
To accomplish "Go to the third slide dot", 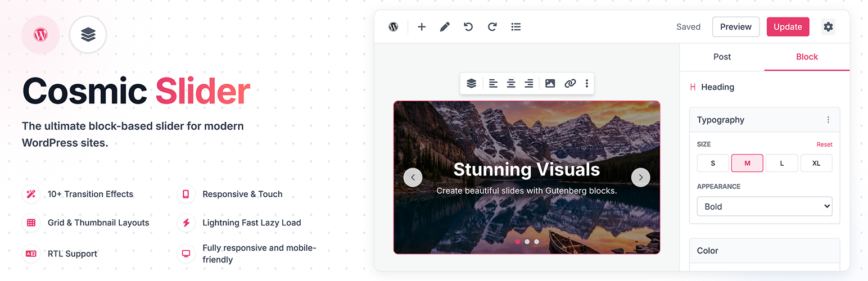I will tap(536, 242).
